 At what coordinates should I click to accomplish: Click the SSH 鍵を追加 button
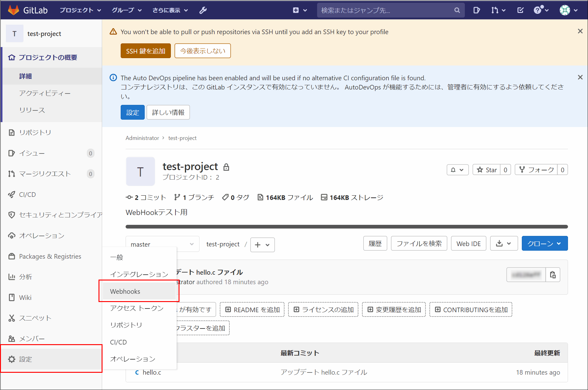click(146, 51)
